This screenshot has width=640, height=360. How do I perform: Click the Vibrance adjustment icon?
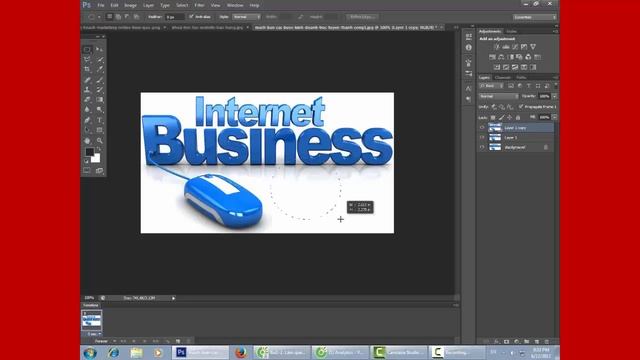click(x=533, y=47)
